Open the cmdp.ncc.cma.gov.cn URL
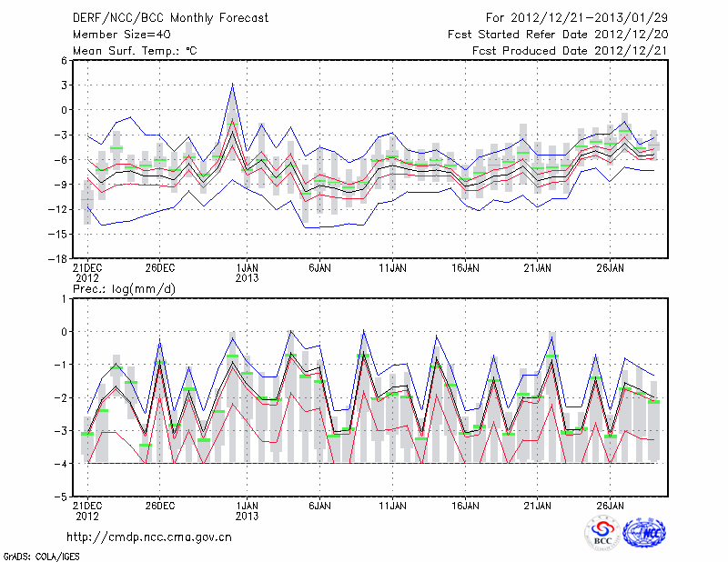Image resolution: width=728 pixels, height=562 pixels. (150, 537)
